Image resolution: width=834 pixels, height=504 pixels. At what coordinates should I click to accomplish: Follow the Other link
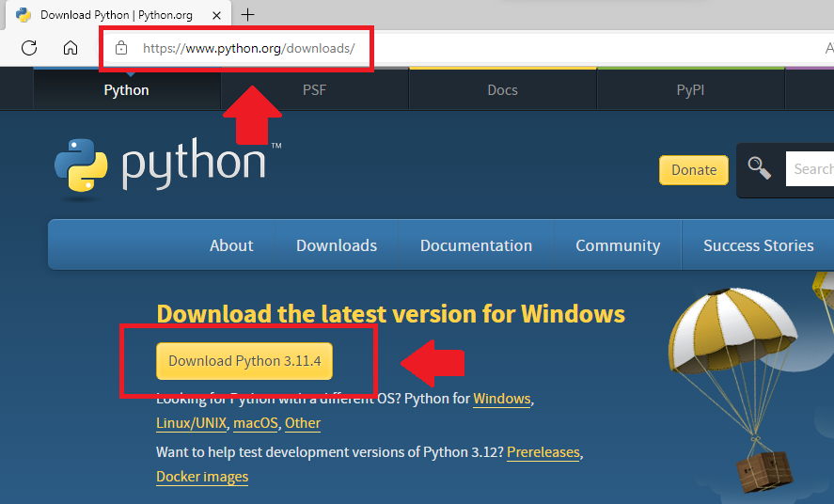[x=303, y=423]
